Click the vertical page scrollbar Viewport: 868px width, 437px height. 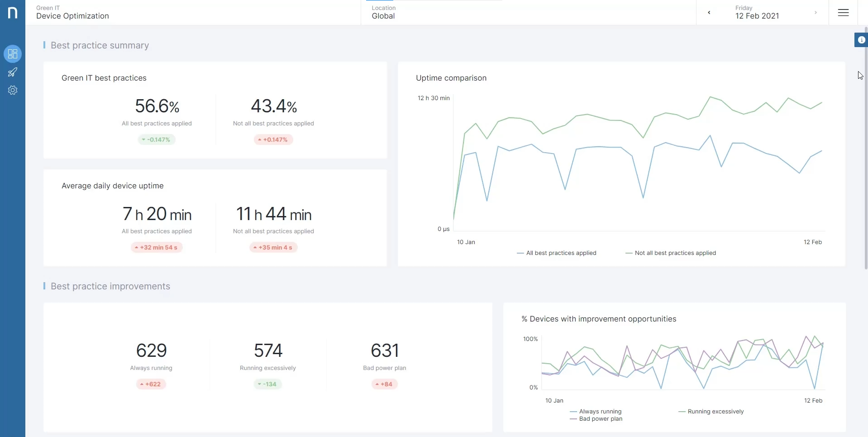point(866,149)
